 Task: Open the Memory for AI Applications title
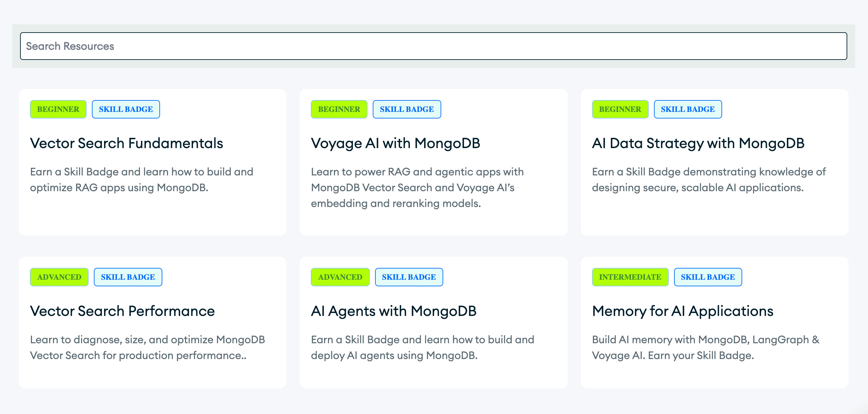click(x=683, y=311)
